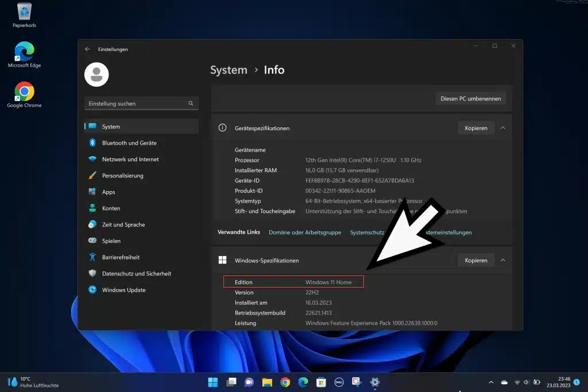Open the Systemschutz link
Image resolution: width=588 pixels, height=392 pixels.
click(x=367, y=232)
